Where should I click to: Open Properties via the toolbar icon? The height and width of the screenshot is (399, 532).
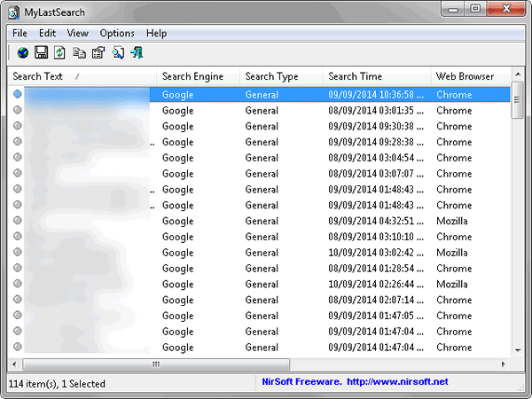98,53
